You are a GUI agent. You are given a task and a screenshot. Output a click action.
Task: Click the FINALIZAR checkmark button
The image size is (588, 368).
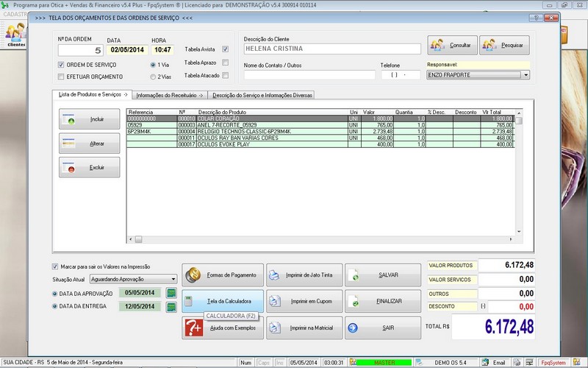point(384,302)
